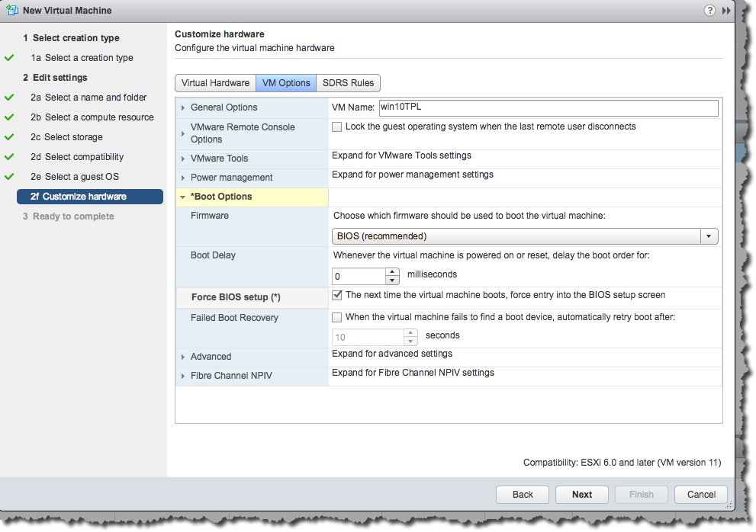Image resolution: width=756 pixels, height=532 pixels.
Task: Click the double-arrow expand icon in title bar
Action: [x=726, y=11]
